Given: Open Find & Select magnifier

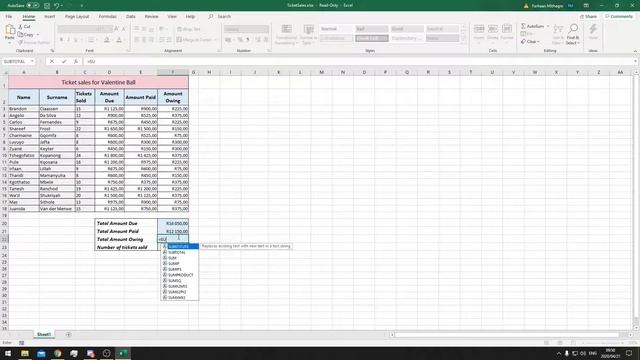Looking at the screenshot, I should (573, 33).
